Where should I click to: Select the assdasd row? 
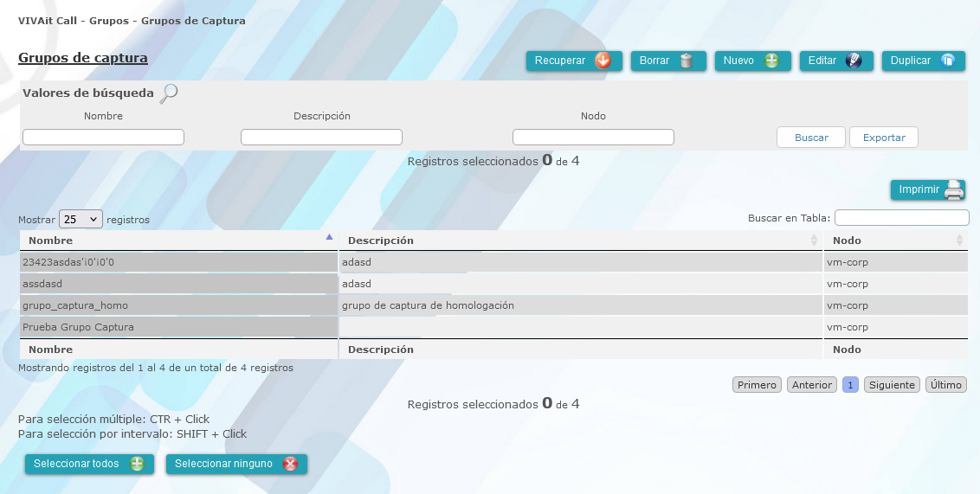pos(493,284)
